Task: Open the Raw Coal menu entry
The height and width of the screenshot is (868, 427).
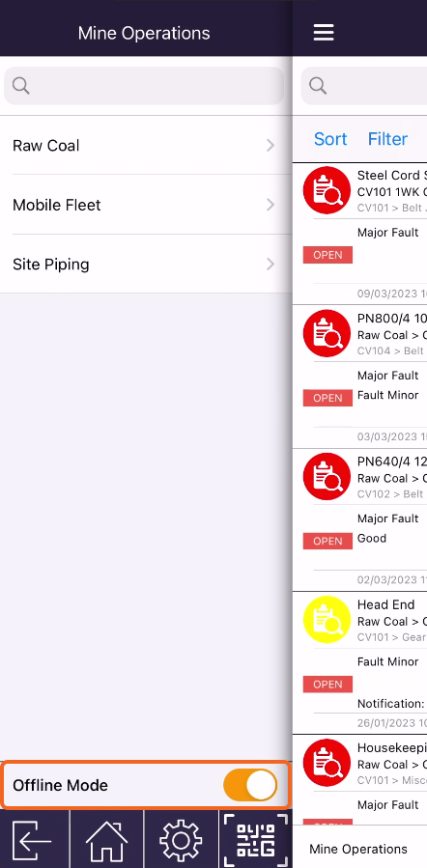Action: click(x=146, y=146)
